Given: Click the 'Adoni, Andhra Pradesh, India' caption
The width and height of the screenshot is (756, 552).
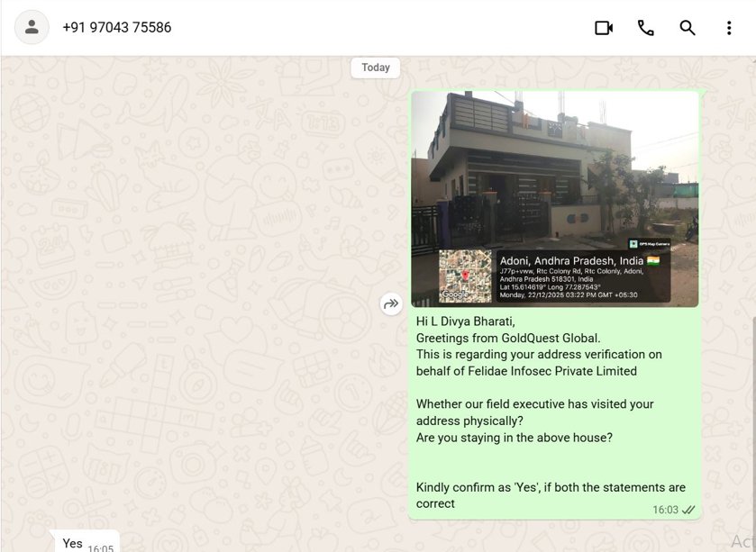Looking at the screenshot, I should pos(571,261).
